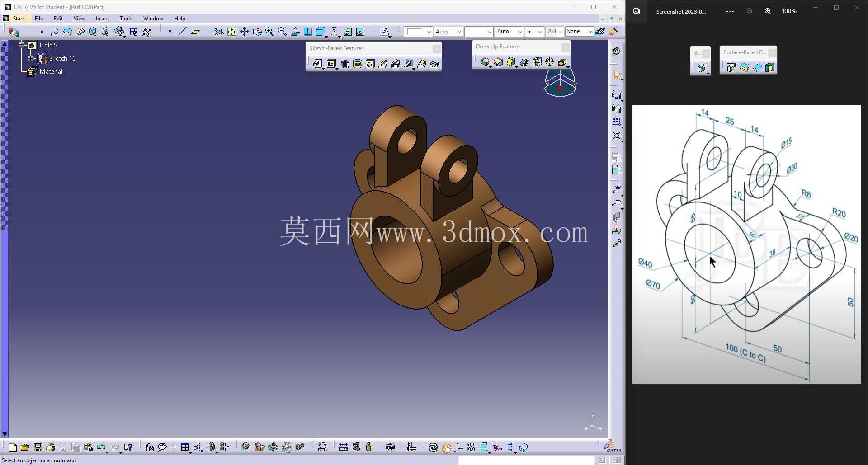Open the Pad sub-tools dropdown arrow
This screenshot has height=465, width=868.
click(323, 68)
